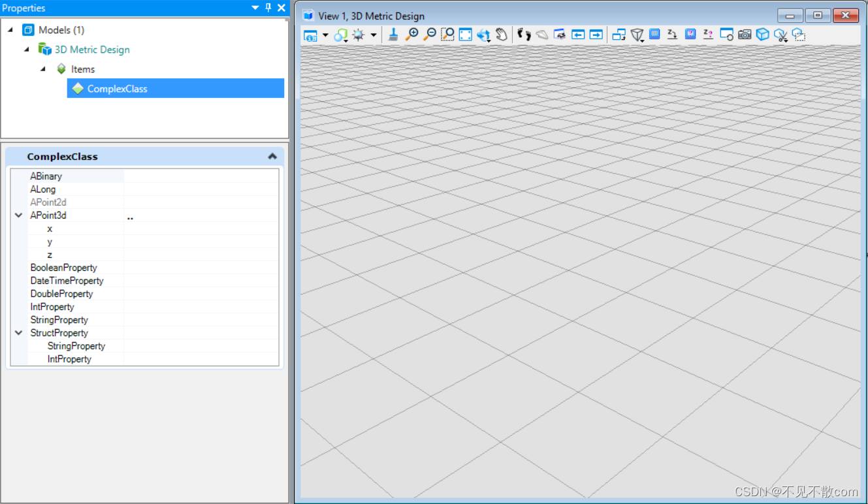Open the Change View Perspective cone icon
Screen dimensions: 868x504
pyautogui.click(x=637, y=35)
